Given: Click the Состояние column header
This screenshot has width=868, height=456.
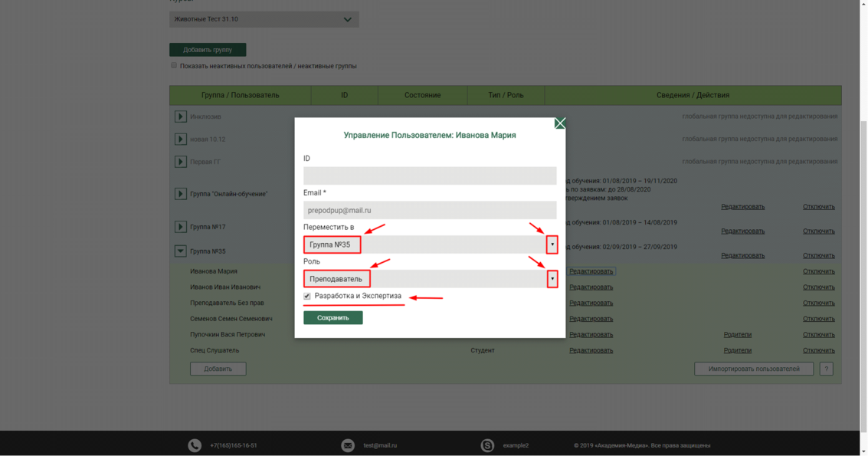Looking at the screenshot, I should coord(422,95).
